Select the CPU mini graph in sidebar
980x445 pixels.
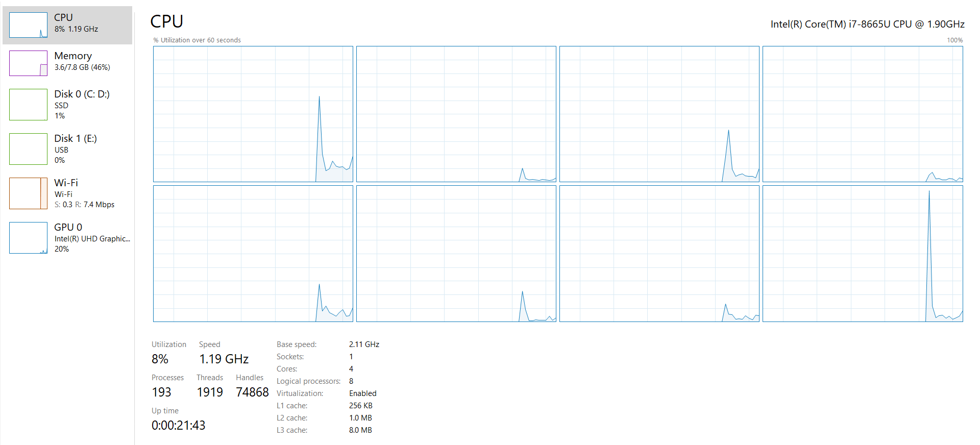tap(28, 25)
